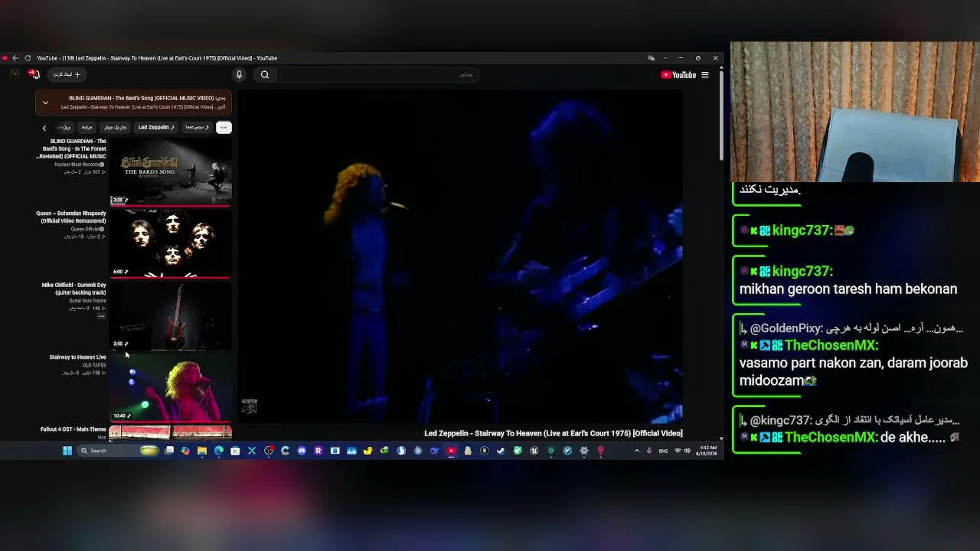Click 'Queen – Bohemian Rhapsody' title

click(72, 217)
